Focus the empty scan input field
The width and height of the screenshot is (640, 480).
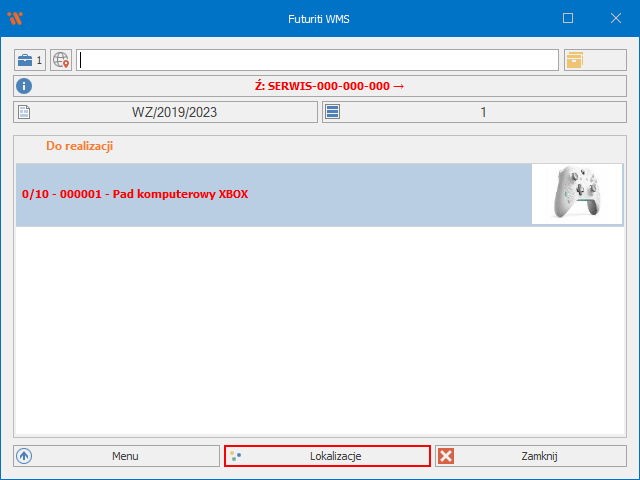(x=317, y=60)
